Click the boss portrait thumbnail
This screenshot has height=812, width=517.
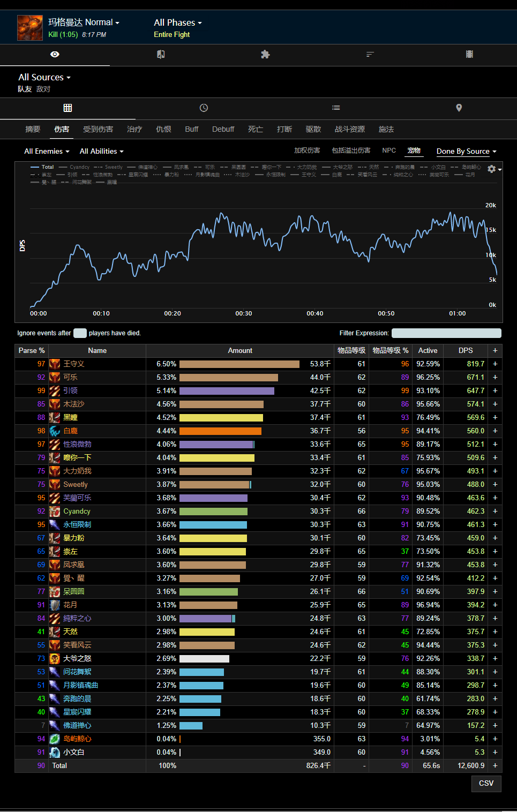point(30,28)
